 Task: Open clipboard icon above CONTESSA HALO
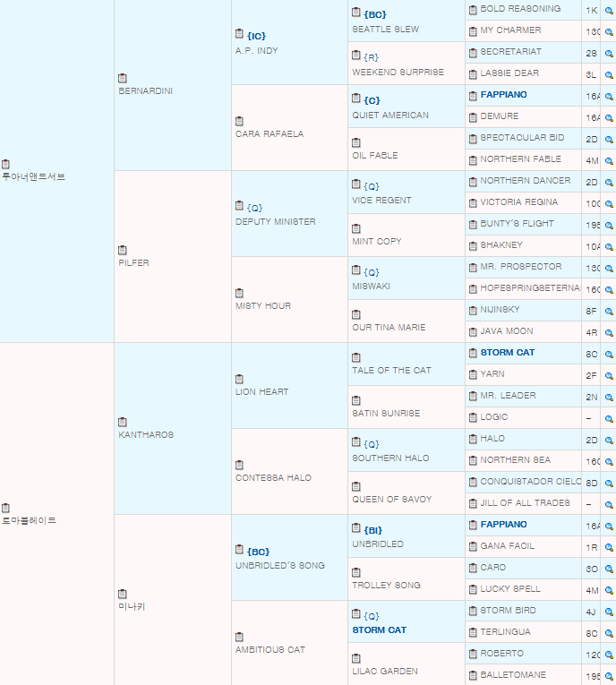click(239, 465)
